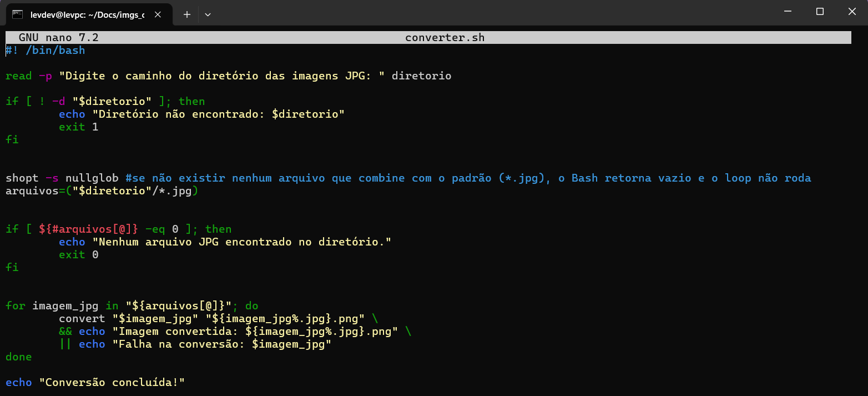Click the '${#arquivos[@]} -eq 0' condition

coord(108,229)
